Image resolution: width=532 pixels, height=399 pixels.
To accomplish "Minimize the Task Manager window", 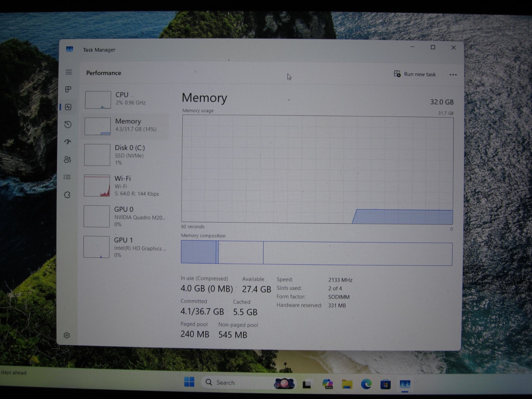I will point(413,47).
